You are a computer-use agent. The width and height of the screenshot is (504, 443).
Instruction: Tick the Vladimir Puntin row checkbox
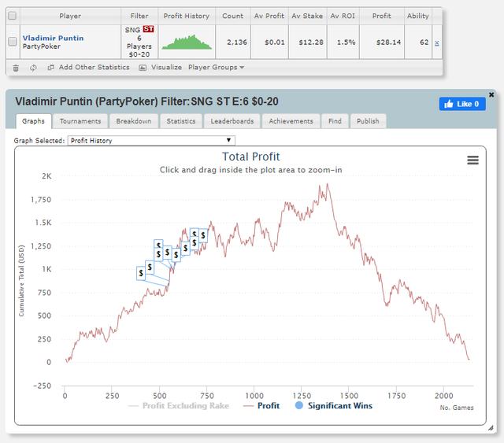click(13, 42)
